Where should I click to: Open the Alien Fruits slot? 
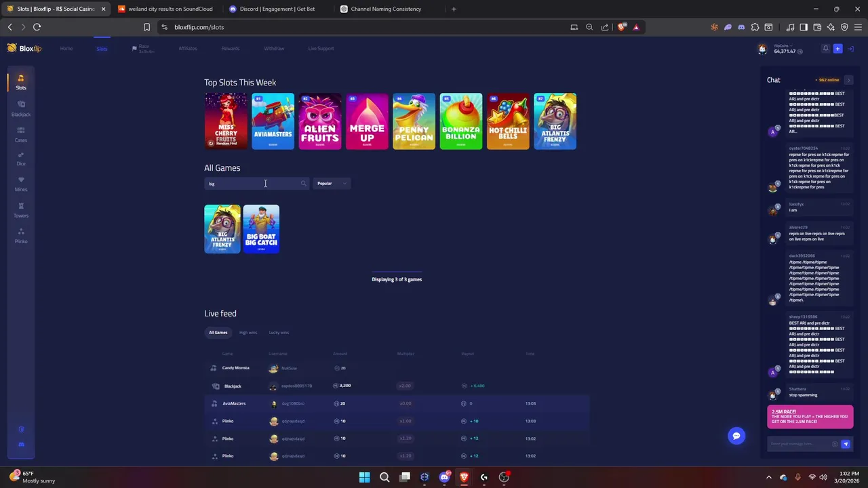coord(320,121)
